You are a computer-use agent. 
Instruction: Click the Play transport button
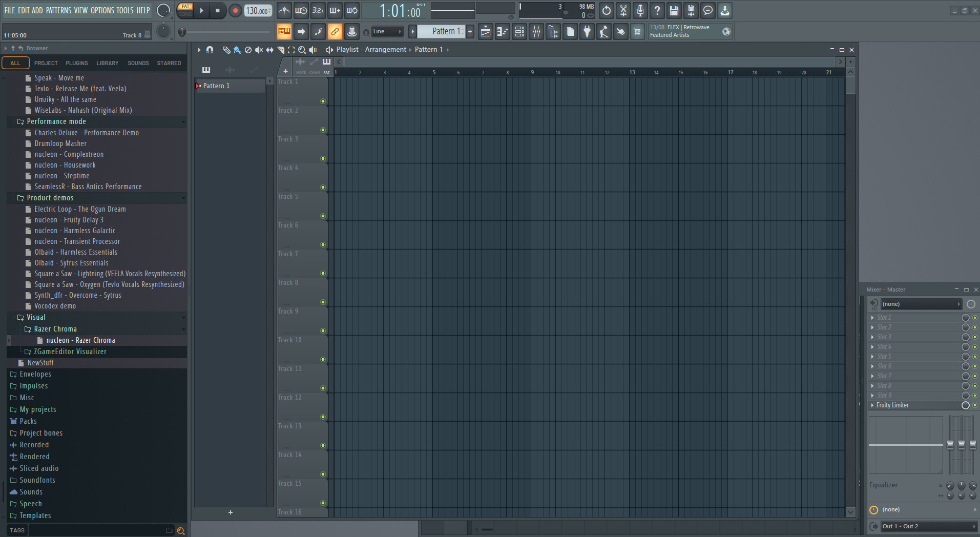click(201, 10)
